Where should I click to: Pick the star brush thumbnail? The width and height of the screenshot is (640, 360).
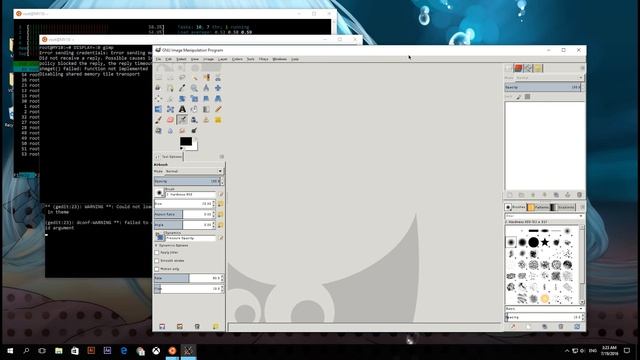pos(544,242)
